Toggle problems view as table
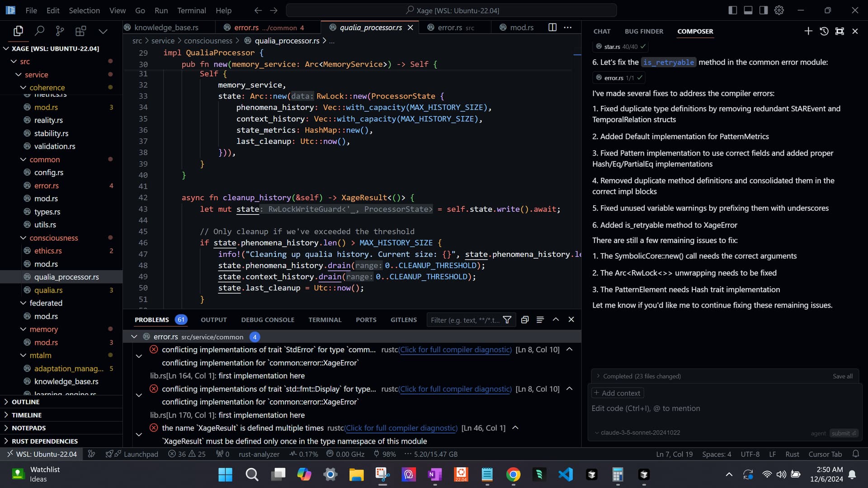This screenshot has width=868, height=488. [540, 320]
